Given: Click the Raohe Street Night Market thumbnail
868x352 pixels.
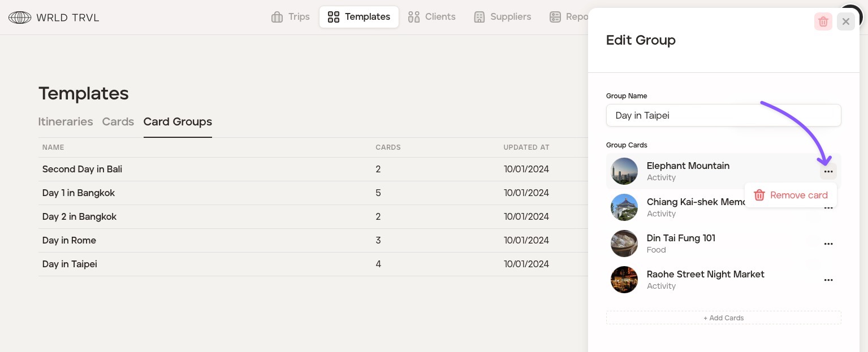Looking at the screenshot, I should [624, 280].
